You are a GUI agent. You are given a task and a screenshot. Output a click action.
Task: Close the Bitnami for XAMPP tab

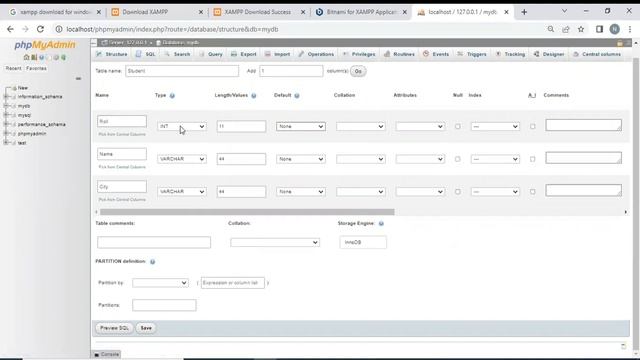[404, 12]
